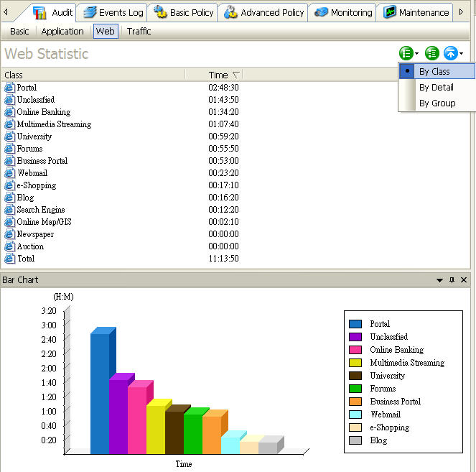Click the University row icon

[9, 136]
